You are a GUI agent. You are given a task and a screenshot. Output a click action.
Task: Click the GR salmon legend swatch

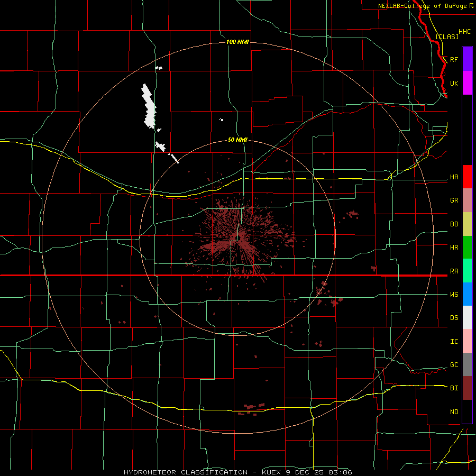pos(467,200)
